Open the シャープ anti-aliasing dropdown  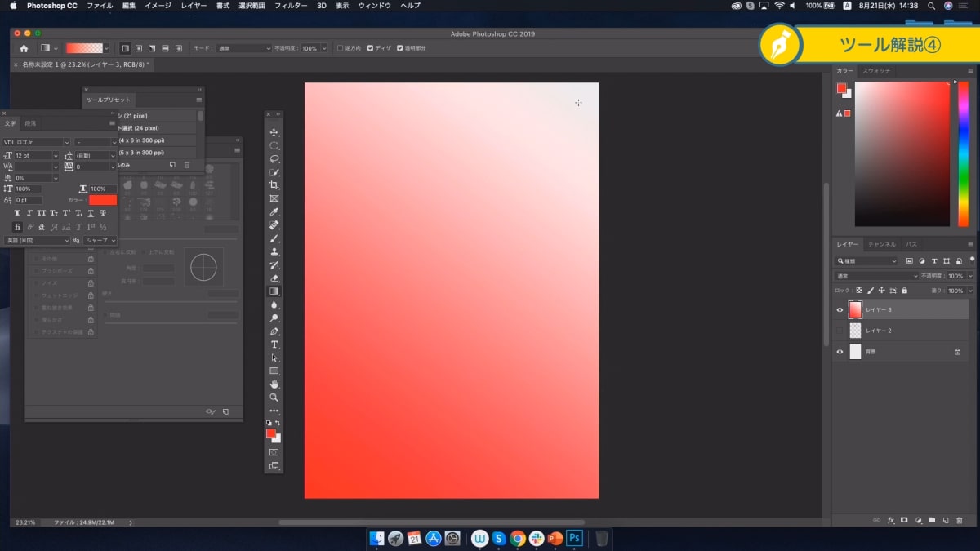point(100,241)
